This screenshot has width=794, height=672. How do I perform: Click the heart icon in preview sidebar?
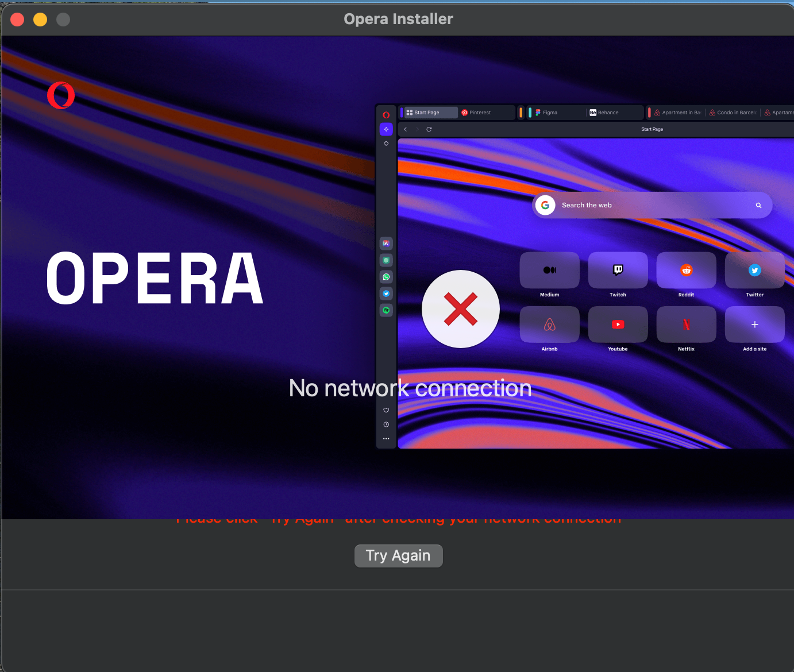386,410
